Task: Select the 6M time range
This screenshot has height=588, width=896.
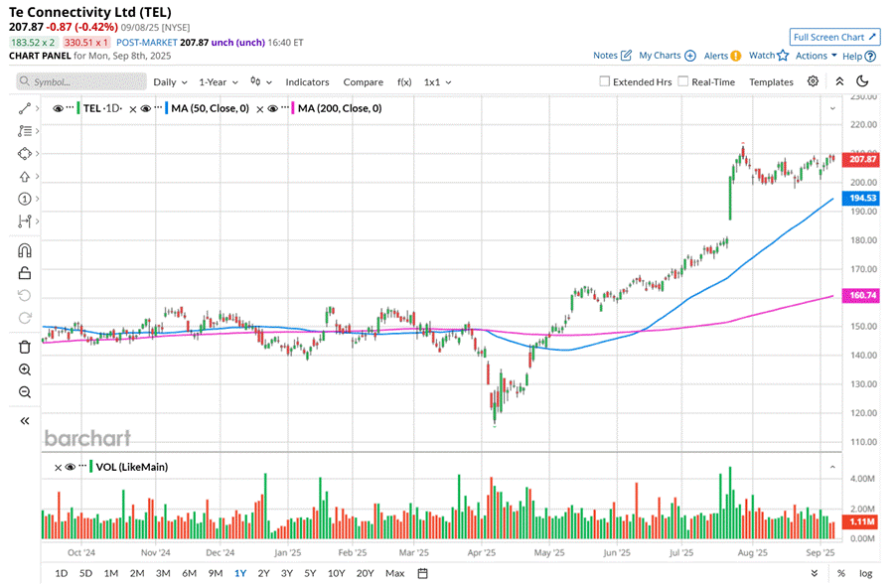Action: point(189,573)
